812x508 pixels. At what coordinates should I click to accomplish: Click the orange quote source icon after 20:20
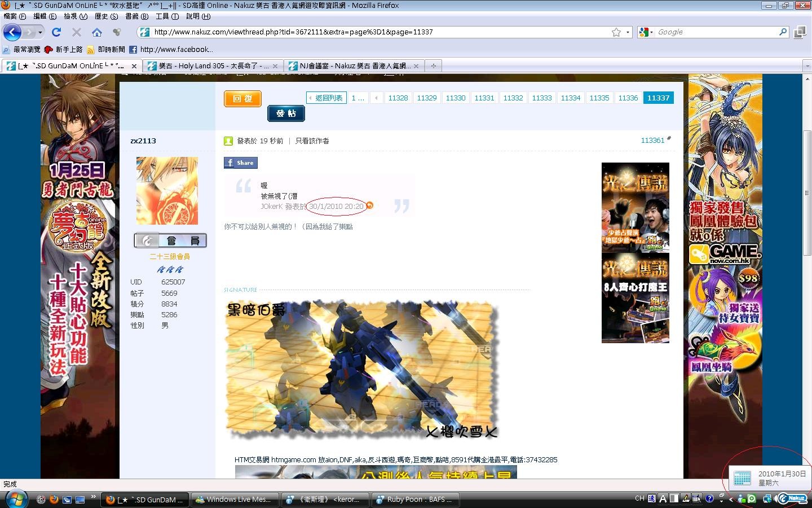point(370,205)
